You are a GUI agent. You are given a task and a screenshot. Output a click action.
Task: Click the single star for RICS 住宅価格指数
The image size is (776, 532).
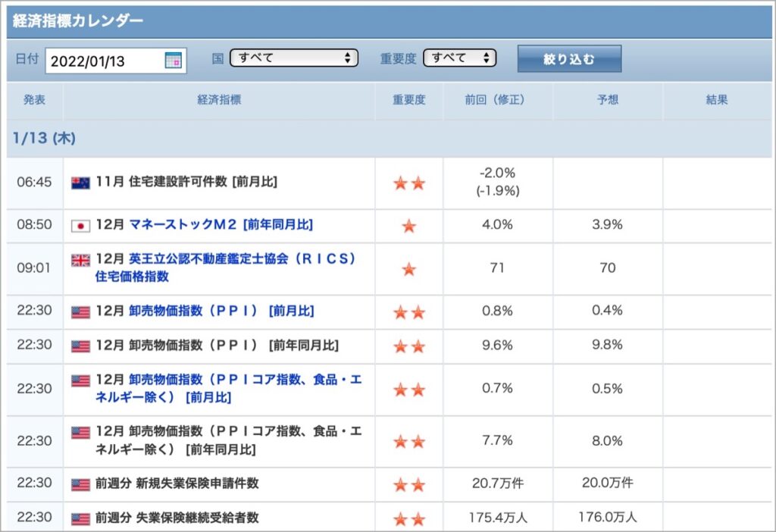click(x=408, y=269)
